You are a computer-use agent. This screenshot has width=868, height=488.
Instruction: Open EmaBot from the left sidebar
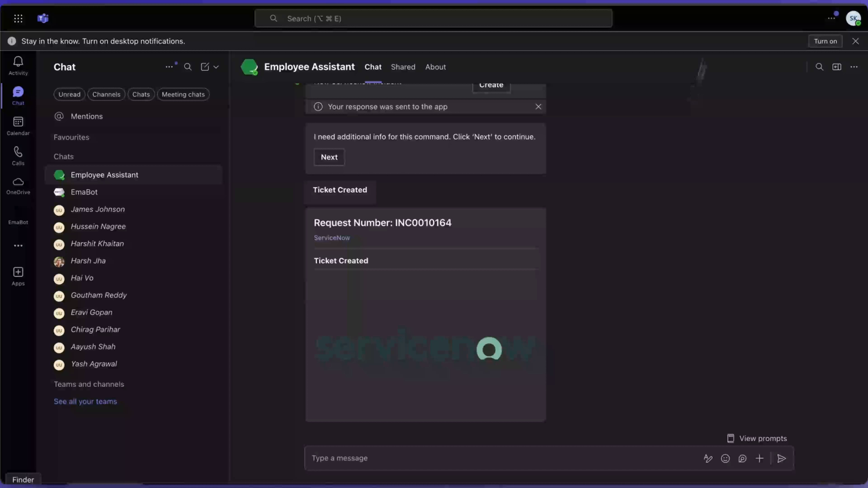[18, 217]
